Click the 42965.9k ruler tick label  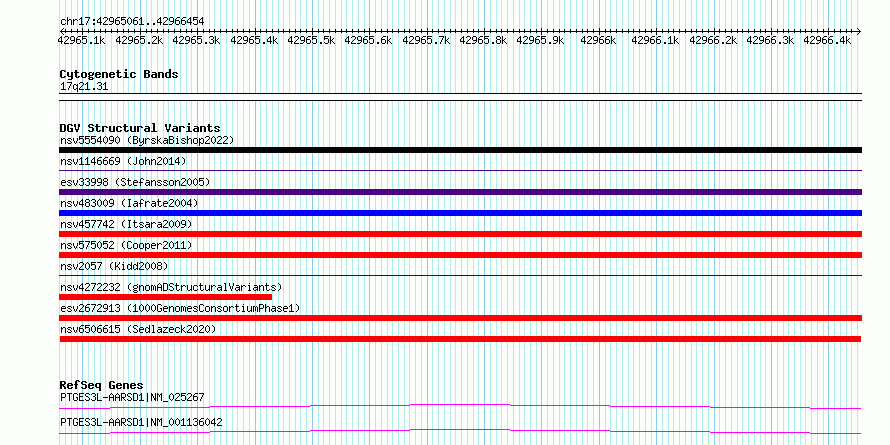tap(541, 40)
